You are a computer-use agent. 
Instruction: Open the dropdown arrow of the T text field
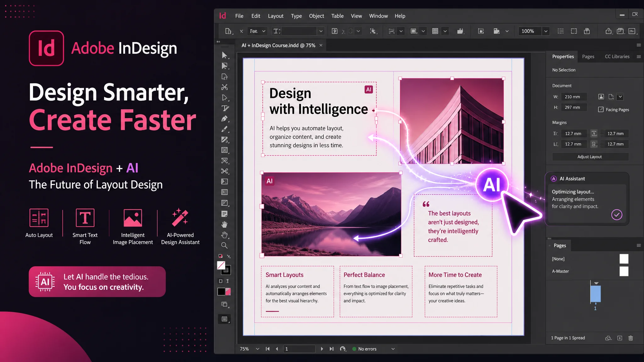tap(321, 31)
